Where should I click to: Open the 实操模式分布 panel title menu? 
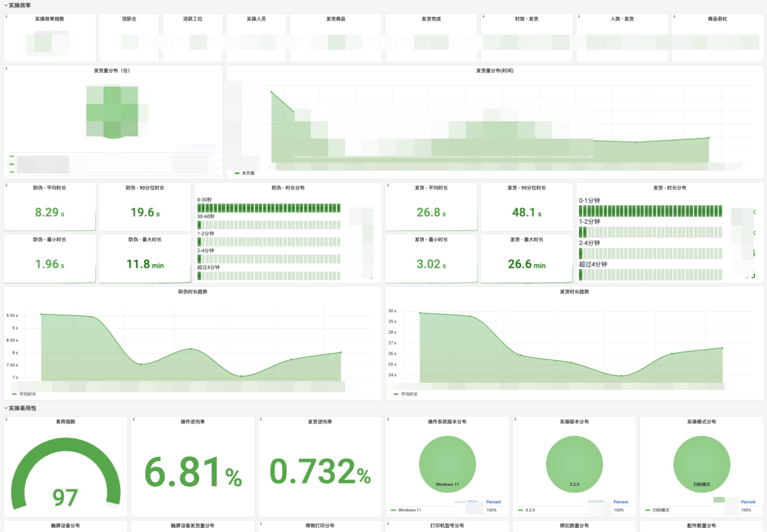702,421
